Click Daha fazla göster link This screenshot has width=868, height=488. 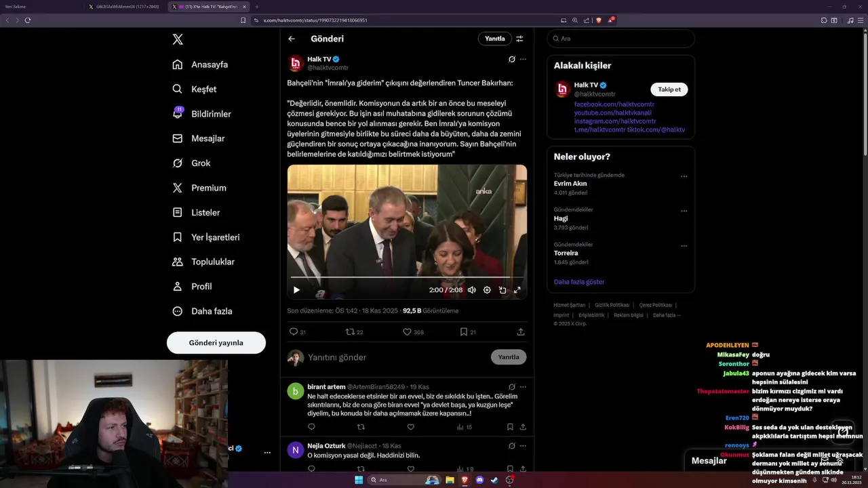(579, 282)
